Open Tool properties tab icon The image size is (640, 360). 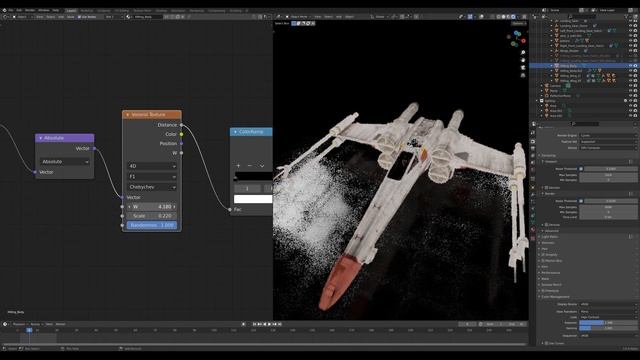(x=533, y=132)
